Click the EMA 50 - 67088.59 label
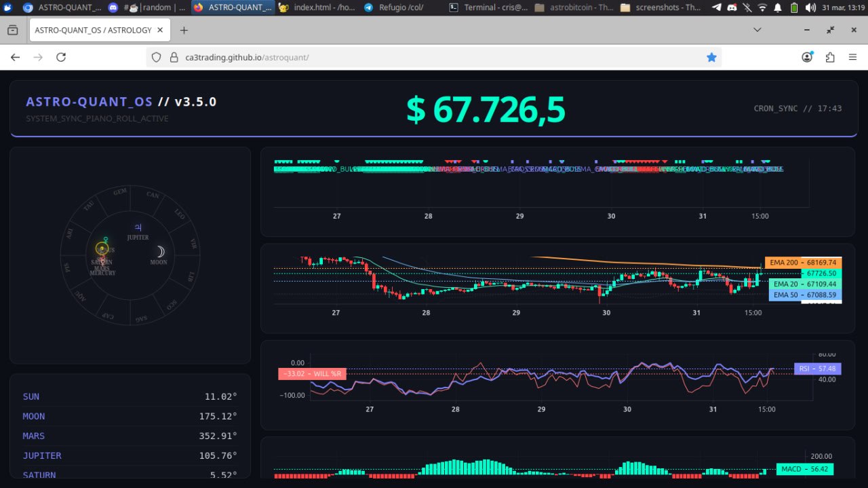Viewport: 868px width, 488px height. pyautogui.click(x=804, y=295)
